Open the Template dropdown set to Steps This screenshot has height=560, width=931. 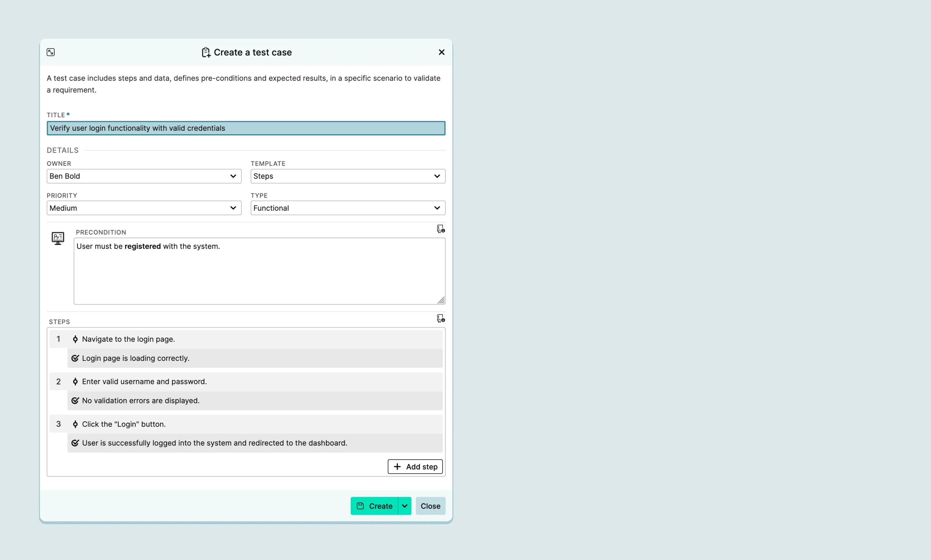[x=348, y=176]
